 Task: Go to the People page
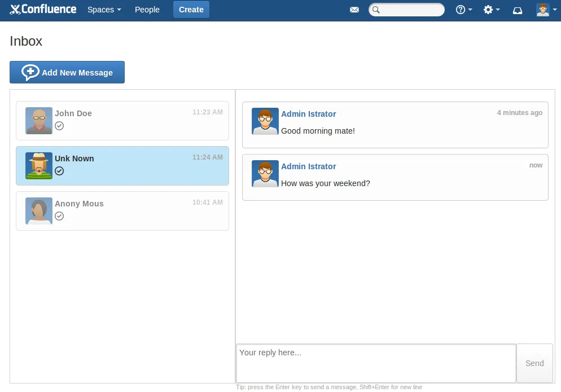(x=147, y=10)
